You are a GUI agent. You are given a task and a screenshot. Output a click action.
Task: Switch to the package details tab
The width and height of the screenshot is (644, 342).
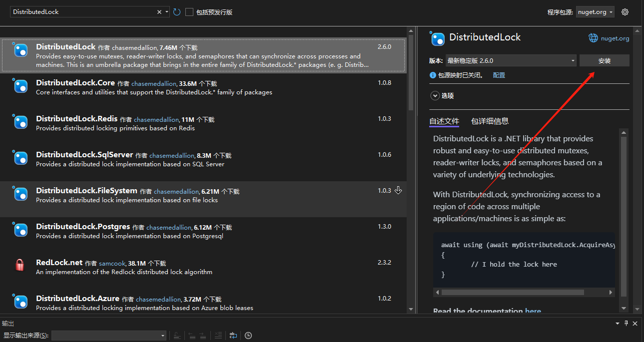click(490, 121)
